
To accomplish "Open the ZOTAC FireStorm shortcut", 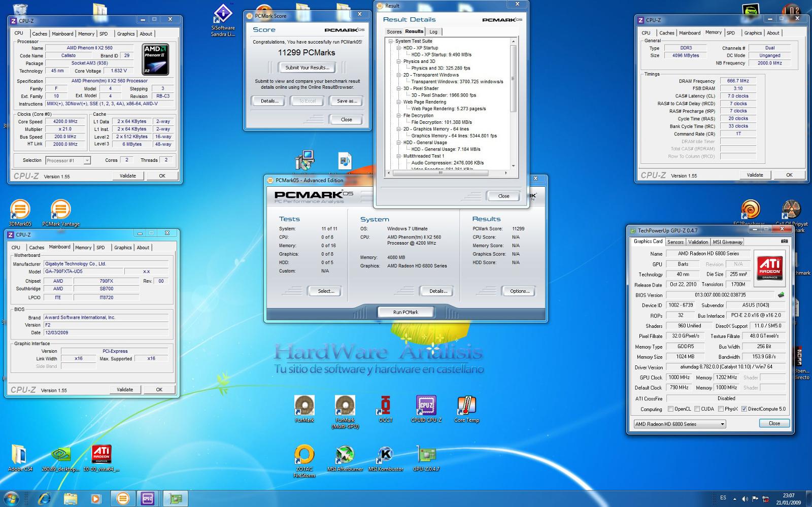I will point(304,461).
